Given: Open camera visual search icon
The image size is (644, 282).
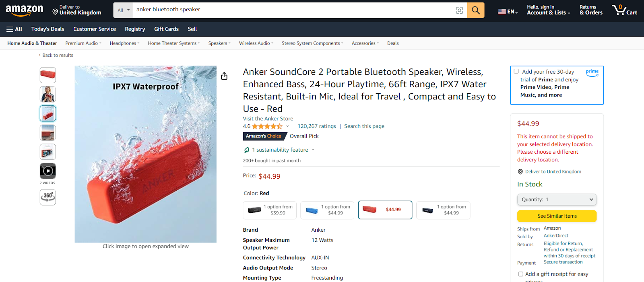Looking at the screenshot, I should click(459, 10).
